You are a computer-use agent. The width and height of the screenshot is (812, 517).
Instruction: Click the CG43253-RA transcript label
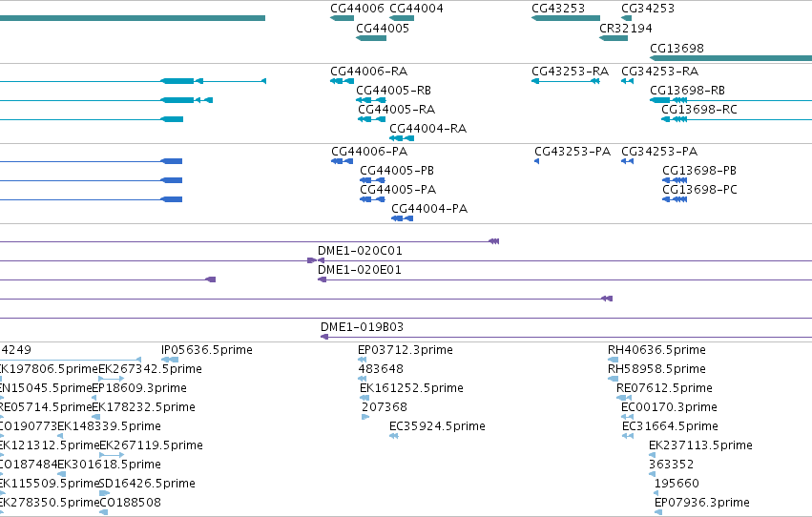click(571, 71)
